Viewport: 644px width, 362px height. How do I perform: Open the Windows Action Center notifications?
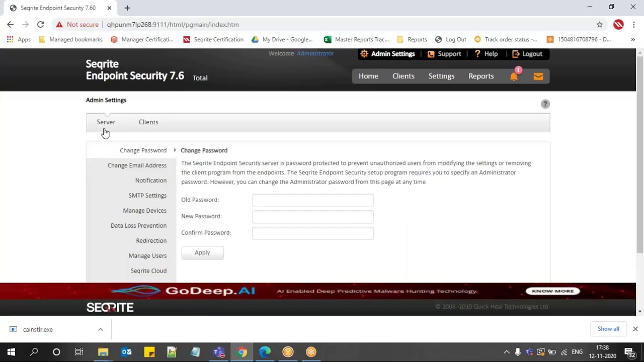pyautogui.click(x=629, y=352)
